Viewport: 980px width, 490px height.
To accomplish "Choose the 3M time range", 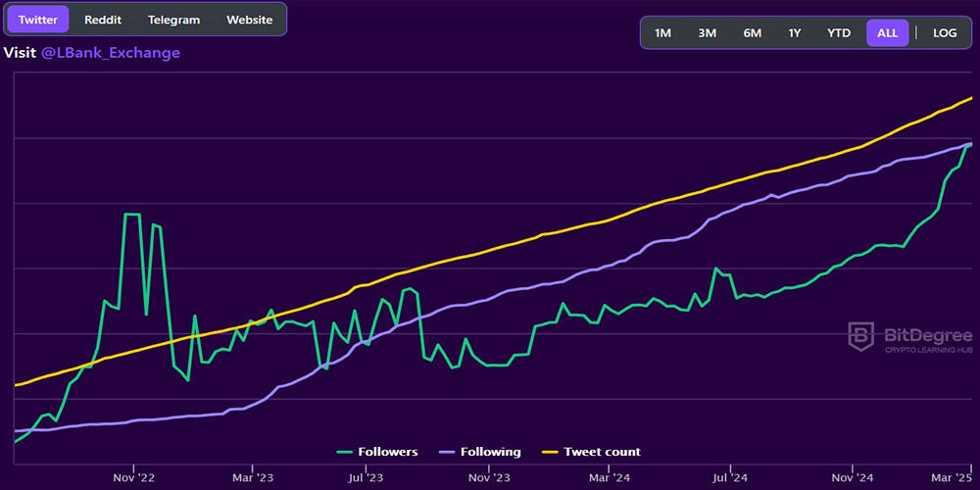I will [x=707, y=33].
